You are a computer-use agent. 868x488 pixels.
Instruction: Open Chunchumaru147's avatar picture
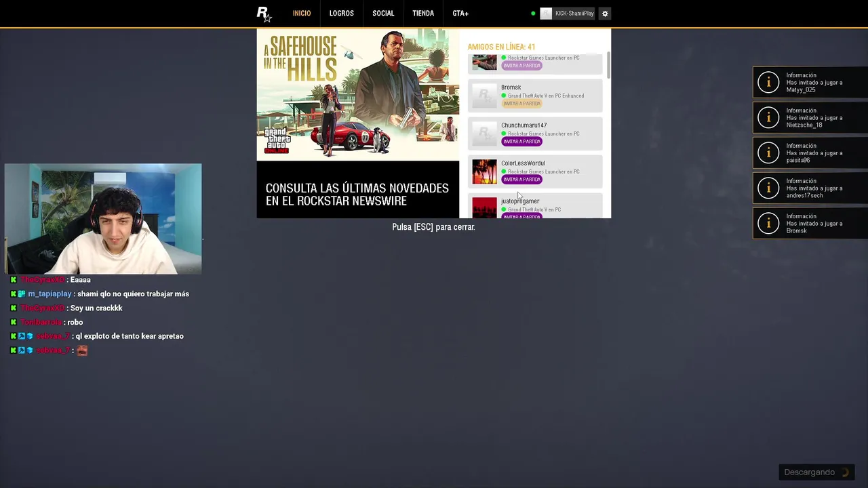tap(484, 134)
